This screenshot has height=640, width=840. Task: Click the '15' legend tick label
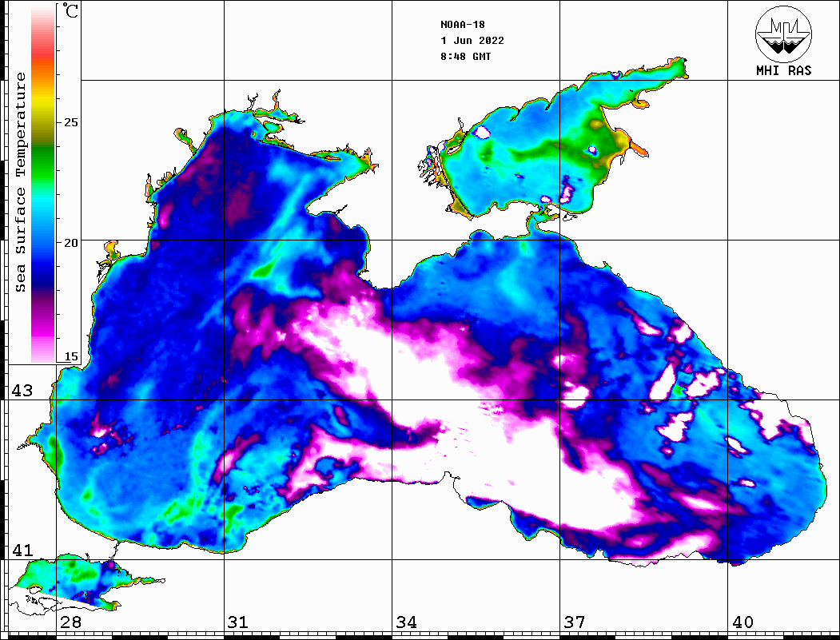pyautogui.click(x=70, y=357)
